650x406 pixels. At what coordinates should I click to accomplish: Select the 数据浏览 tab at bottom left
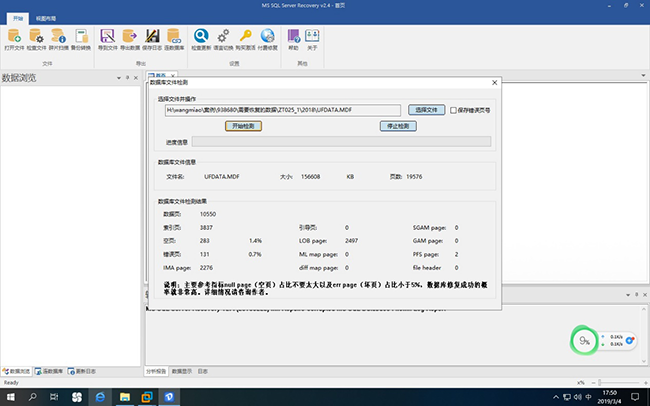click(x=17, y=371)
